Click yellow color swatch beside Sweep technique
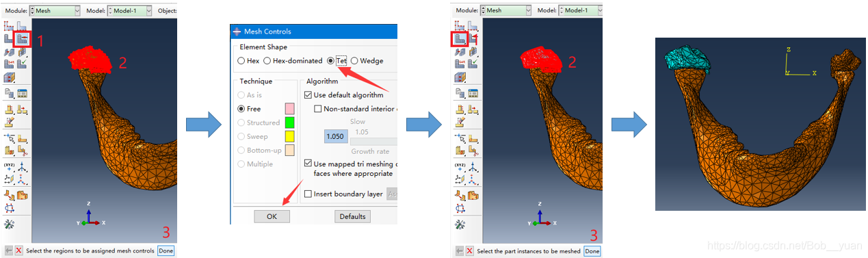Image resolution: width=868 pixels, height=258 pixels. click(x=289, y=136)
